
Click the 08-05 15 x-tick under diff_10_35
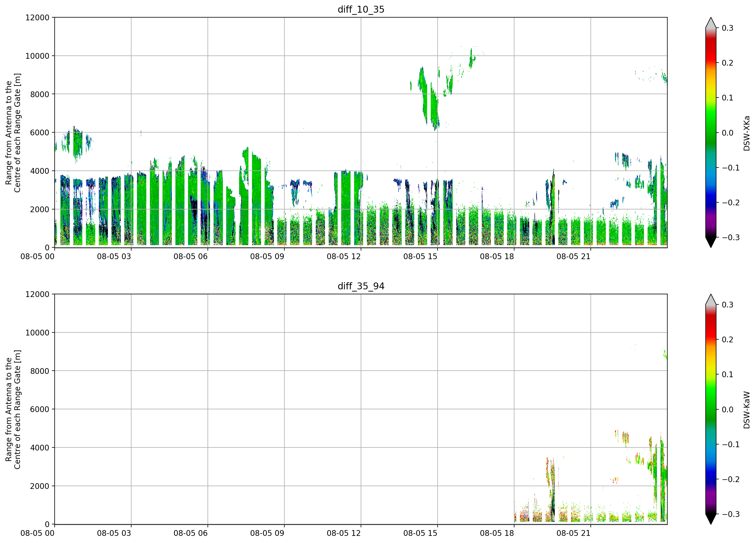coord(420,256)
